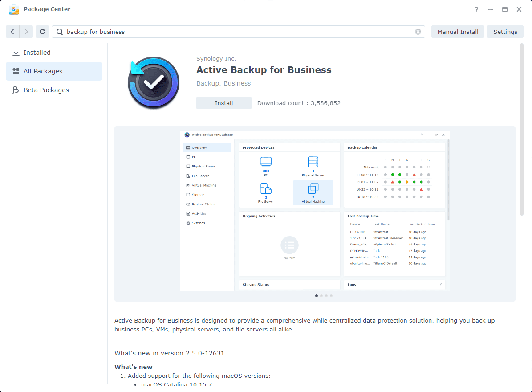Close the Package Center window
This screenshot has width=532, height=392.
[519, 9]
